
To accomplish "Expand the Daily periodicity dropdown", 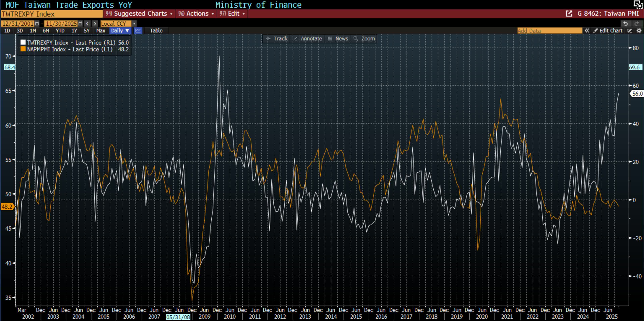I will (120, 31).
